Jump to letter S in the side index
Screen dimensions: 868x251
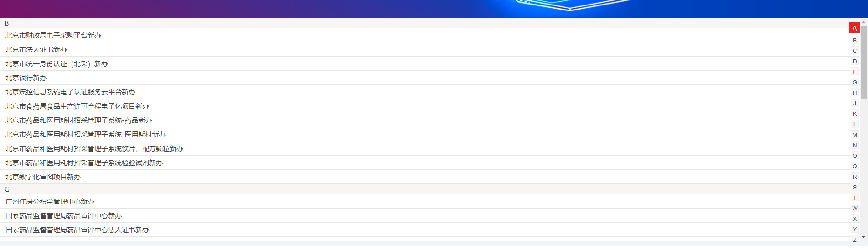pos(854,188)
